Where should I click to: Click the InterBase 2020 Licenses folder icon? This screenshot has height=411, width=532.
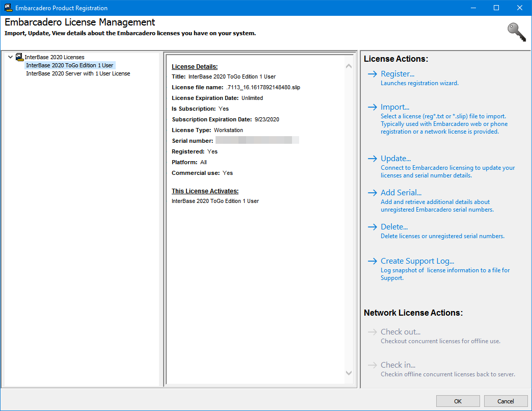19,57
